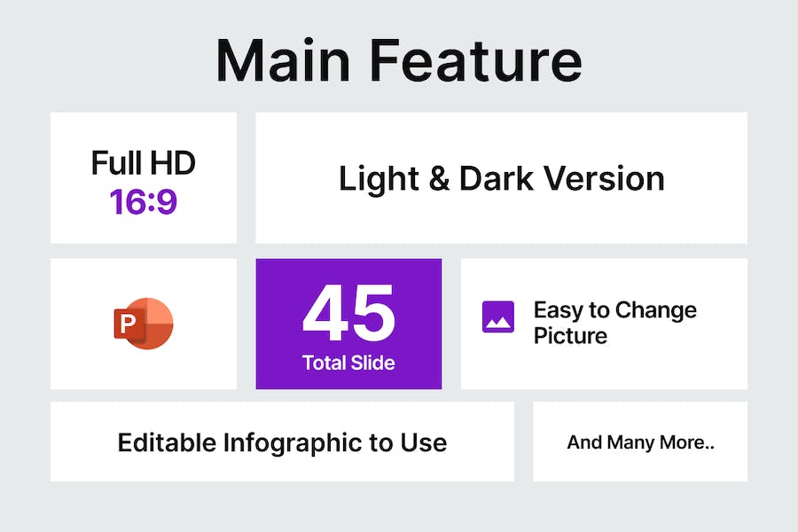The height and width of the screenshot is (532, 798).
Task: Click the PowerPoint logo icon
Action: click(x=144, y=324)
